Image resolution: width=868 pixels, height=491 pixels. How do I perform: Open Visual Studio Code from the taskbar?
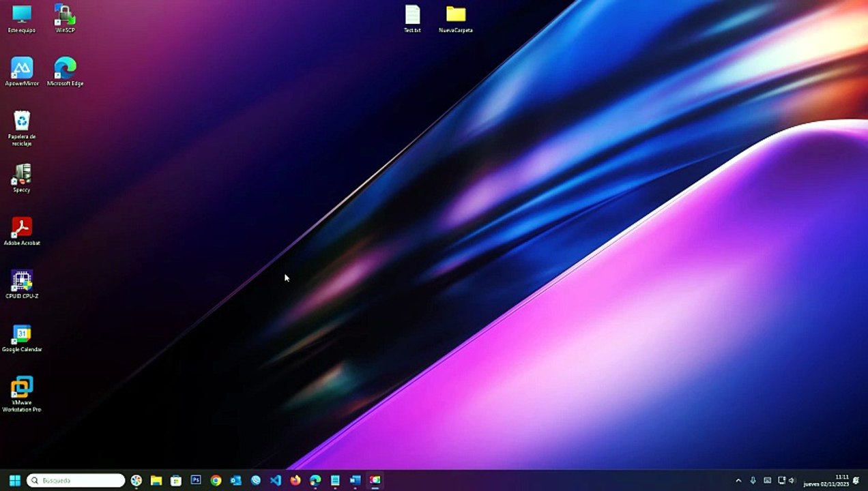[x=276, y=480]
